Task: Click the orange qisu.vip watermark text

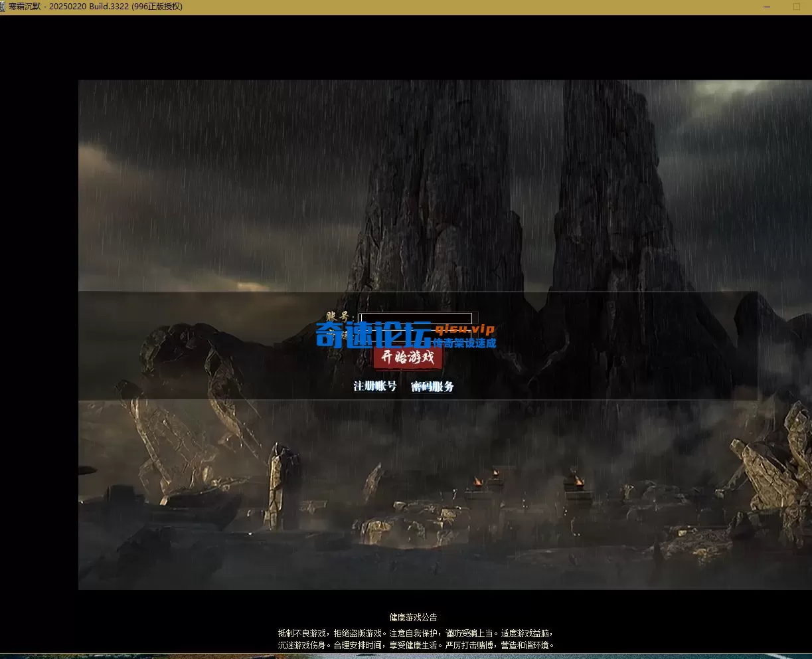Action: click(x=465, y=329)
